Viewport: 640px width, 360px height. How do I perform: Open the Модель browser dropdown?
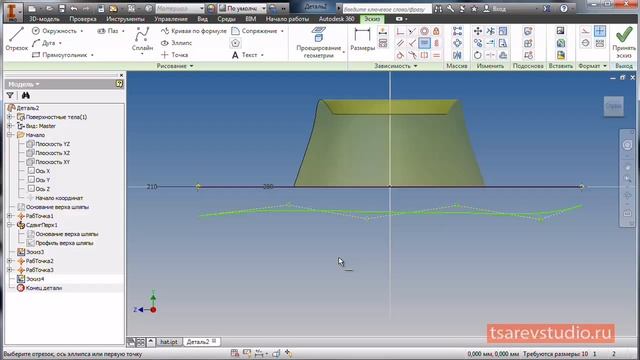(24, 84)
